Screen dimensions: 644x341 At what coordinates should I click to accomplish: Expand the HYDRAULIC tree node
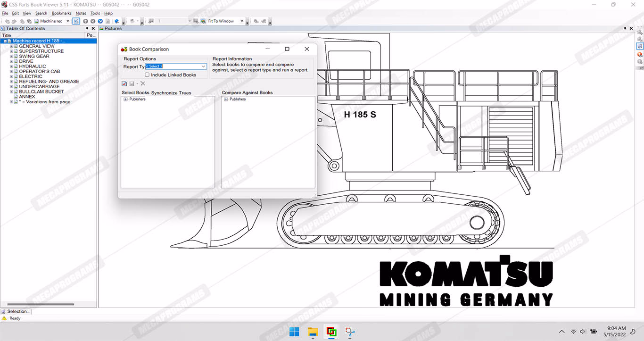(11, 67)
